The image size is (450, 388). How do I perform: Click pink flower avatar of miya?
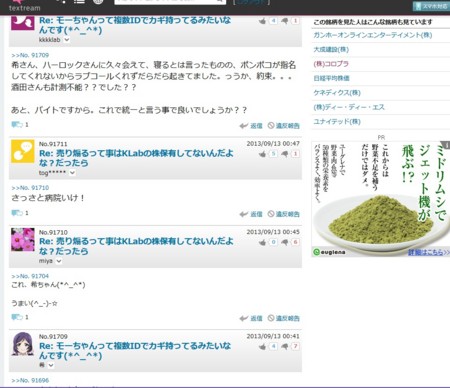23,239
